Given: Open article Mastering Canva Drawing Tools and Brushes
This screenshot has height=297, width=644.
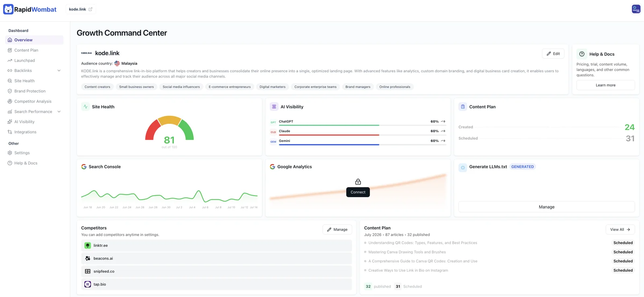Looking at the screenshot, I should (x=407, y=252).
